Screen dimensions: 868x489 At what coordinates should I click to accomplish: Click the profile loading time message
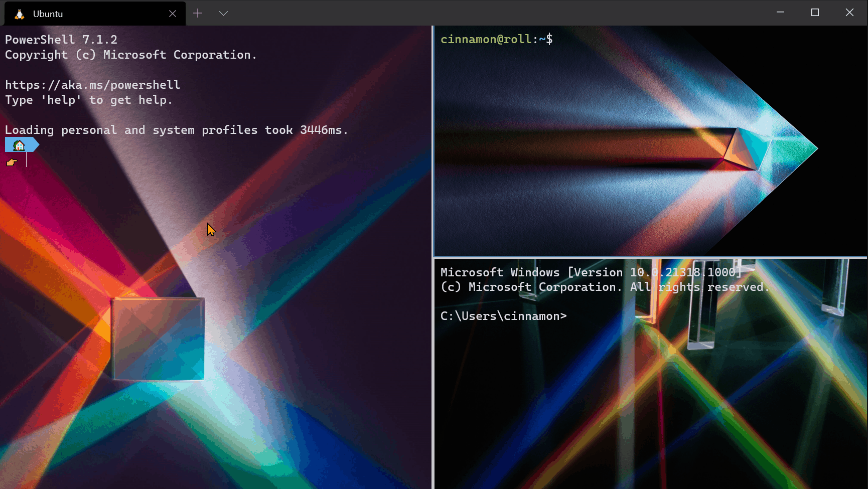(x=176, y=129)
